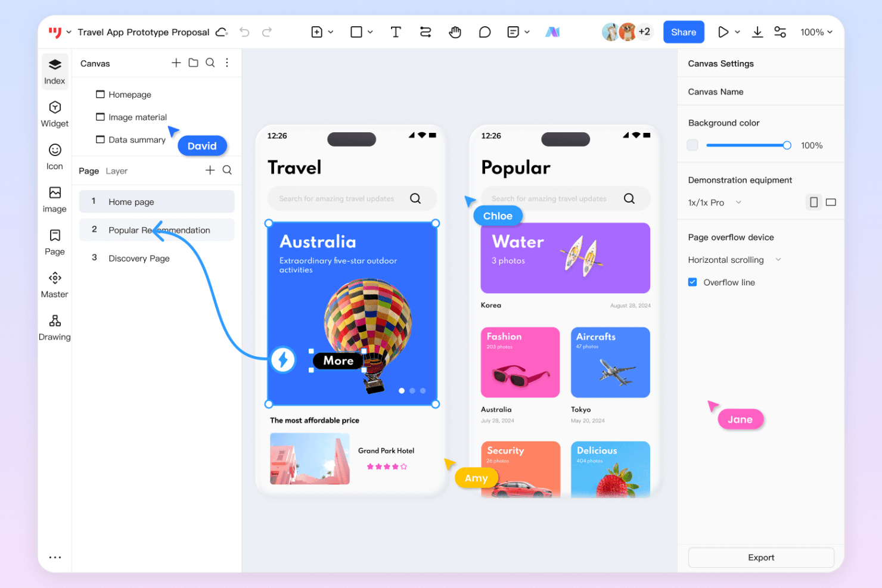Open the AI assistant icon
Image resolution: width=882 pixels, height=588 pixels.
pyautogui.click(x=552, y=32)
